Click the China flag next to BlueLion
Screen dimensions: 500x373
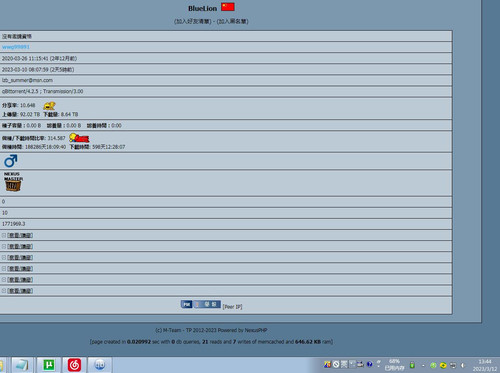pyautogui.click(x=228, y=7)
